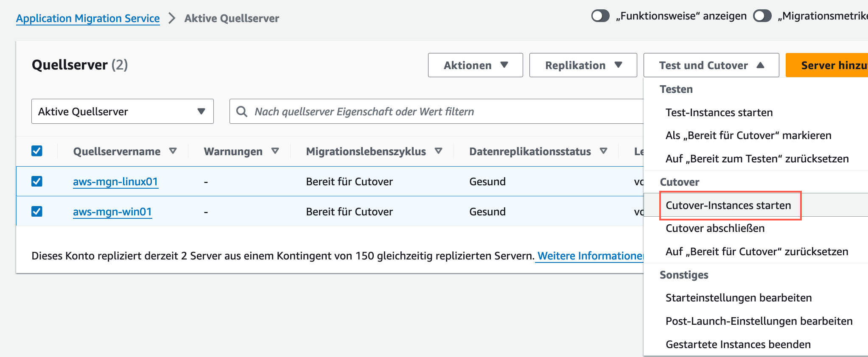868x357 pixels.
Task: Select Gestartete Instances beenden
Action: [738, 344]
